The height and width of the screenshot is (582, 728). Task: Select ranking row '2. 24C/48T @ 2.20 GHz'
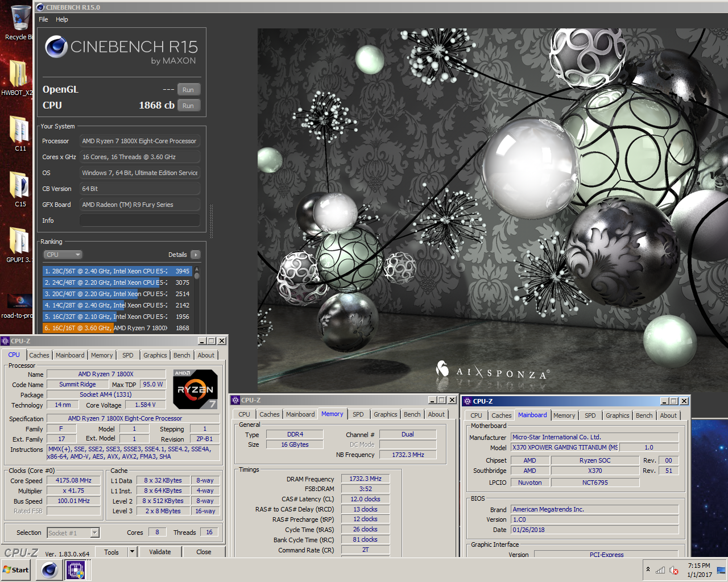(117, 282)
